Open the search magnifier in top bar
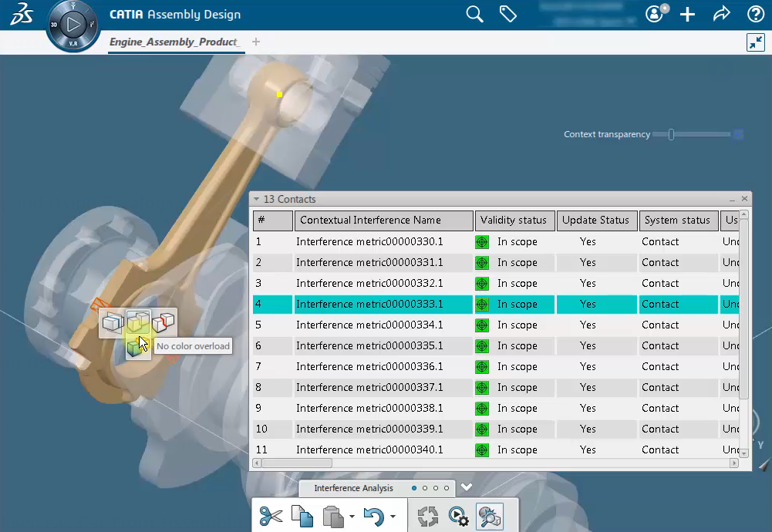This screenshot has height=532, width=772. pyautogui.click(x=474, y=14)
